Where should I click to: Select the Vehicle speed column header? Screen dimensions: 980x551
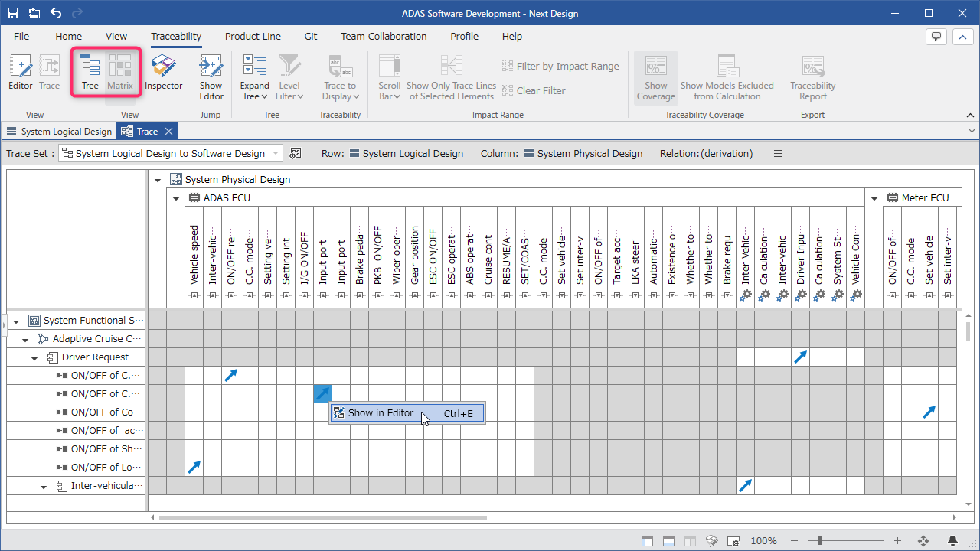194,257
